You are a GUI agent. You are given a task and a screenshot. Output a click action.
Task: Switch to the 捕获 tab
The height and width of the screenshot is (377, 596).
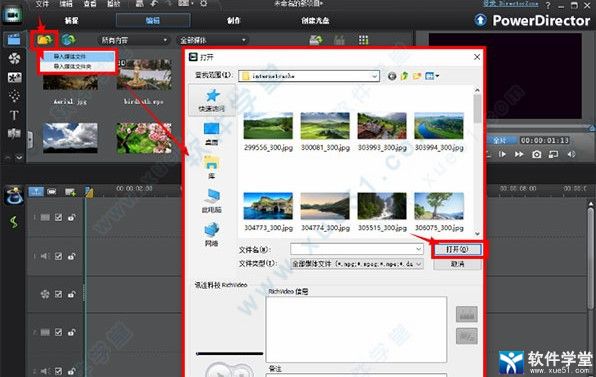(x=71, y=21)
